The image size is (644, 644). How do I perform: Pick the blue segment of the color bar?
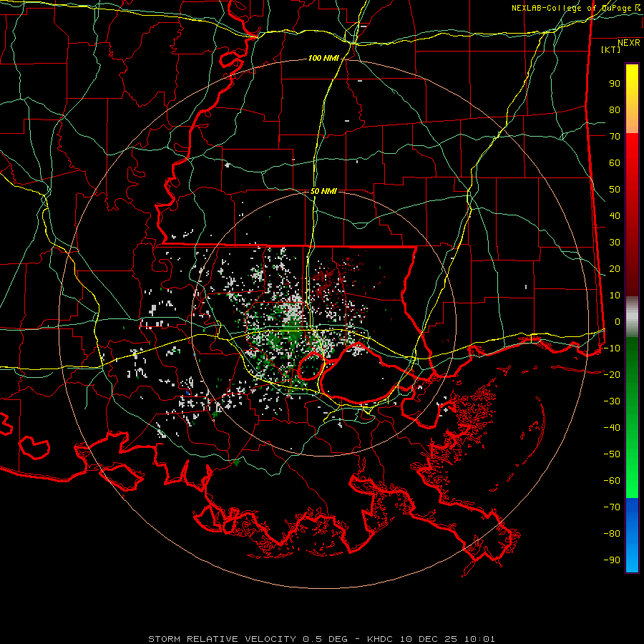[x=632, y=535]
